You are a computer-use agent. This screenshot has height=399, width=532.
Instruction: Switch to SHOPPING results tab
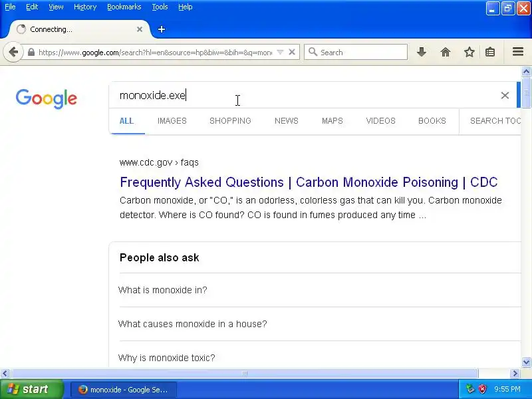click(x=230, y=121)
